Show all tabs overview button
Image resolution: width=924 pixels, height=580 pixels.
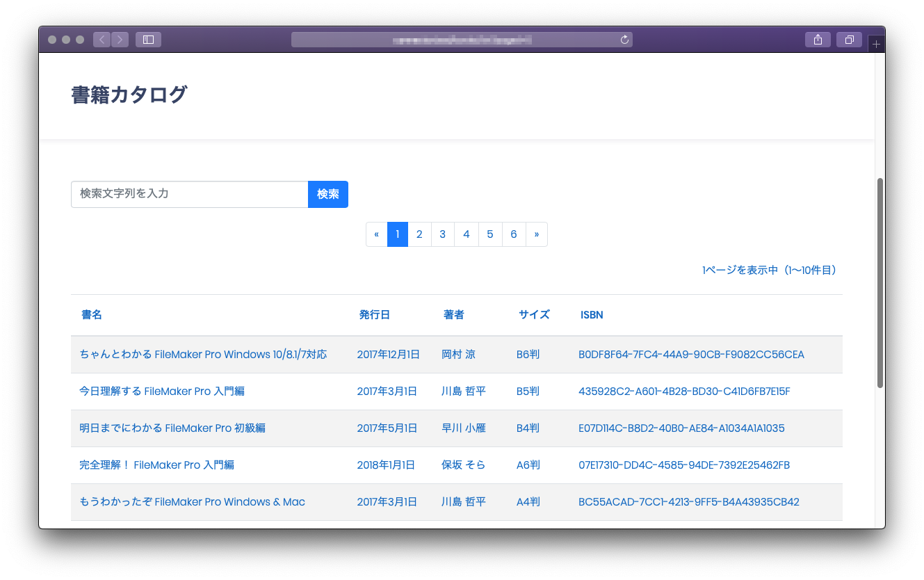(849, 40)
